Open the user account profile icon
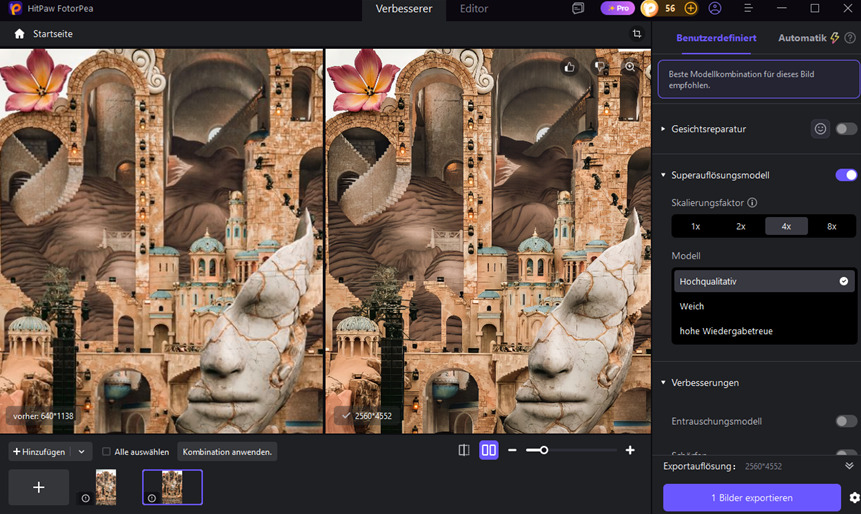Image resolution: width=861 pixels, height=515 pixels. click(x=714, y=9)
